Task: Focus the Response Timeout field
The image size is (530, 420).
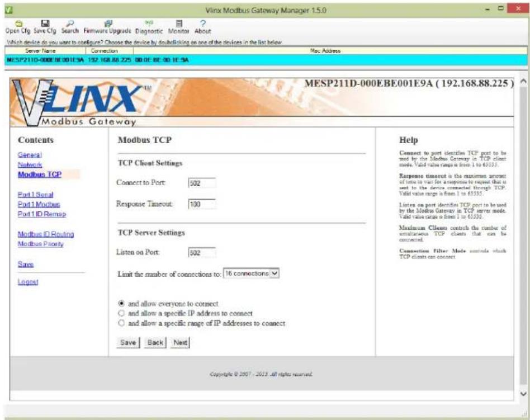Action: tap(202, 204)
